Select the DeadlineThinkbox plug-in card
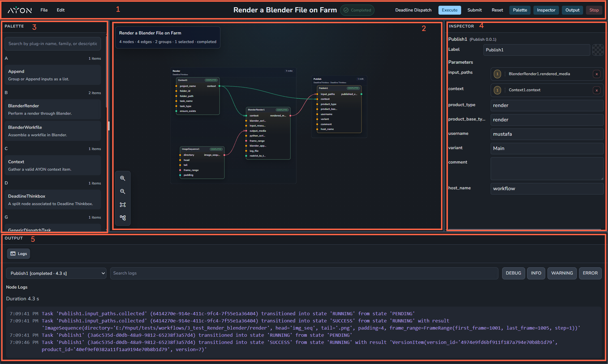 [x=53, y=200]
